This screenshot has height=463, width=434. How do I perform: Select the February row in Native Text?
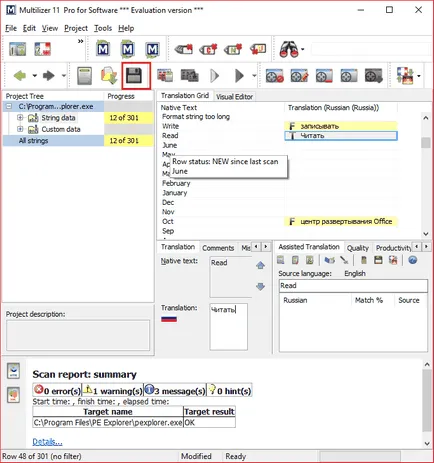(221, 183)
